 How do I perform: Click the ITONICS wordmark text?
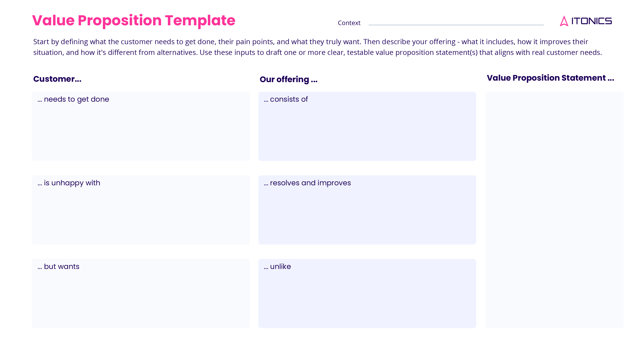click(591, 21)
